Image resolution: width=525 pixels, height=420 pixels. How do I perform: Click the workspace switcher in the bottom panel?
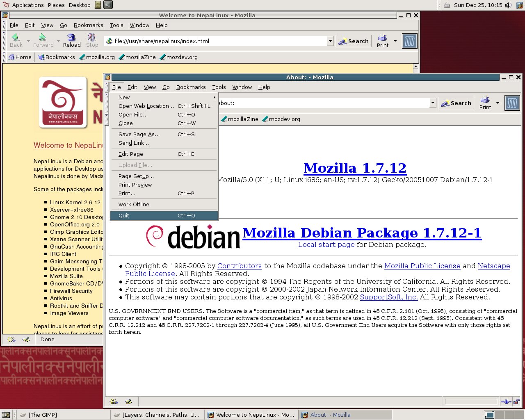(504, 415)
